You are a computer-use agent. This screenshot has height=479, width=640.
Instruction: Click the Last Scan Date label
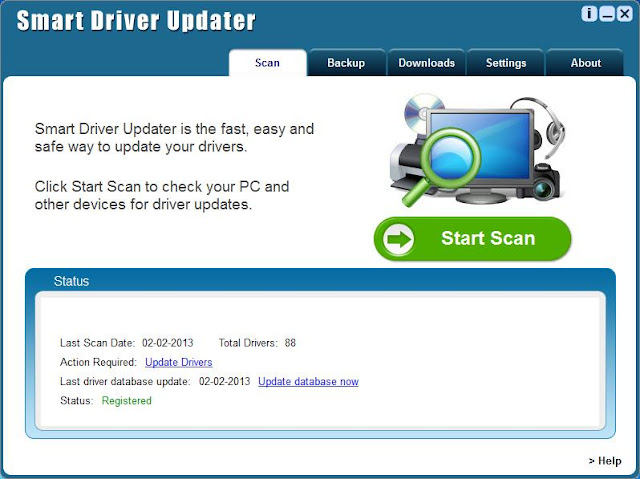[x=97, y=343]
